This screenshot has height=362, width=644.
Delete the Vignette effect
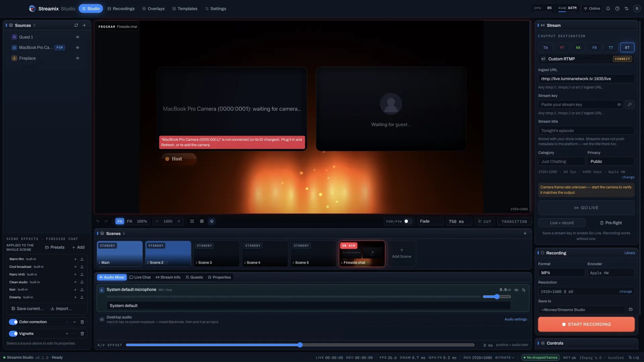82,334
